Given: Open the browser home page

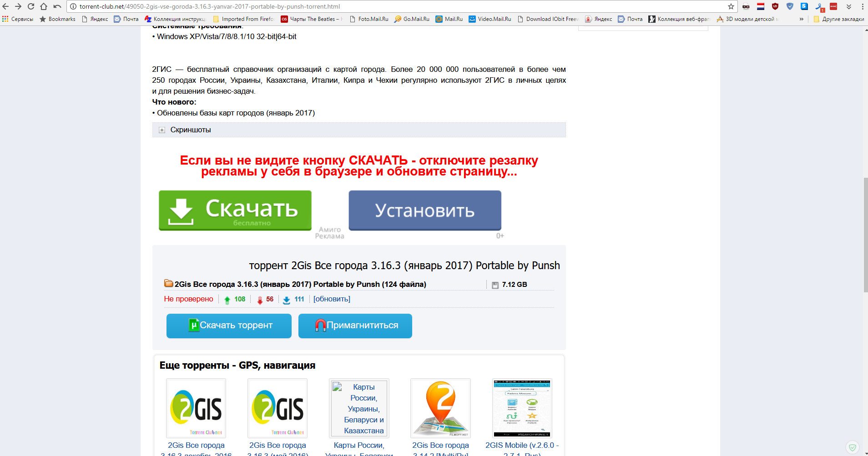Looking at the screenshot, I should [x=44, y=6].
